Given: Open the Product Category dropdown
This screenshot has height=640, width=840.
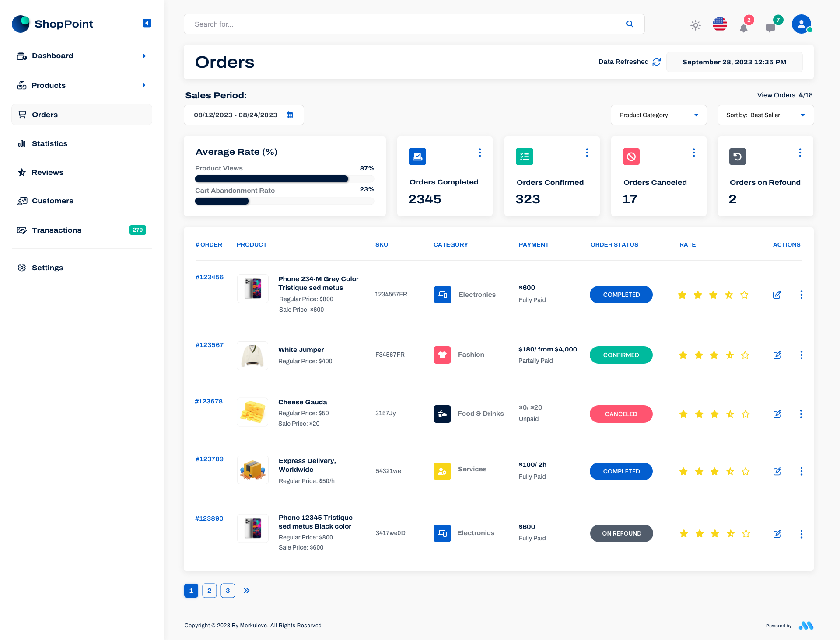Looking at the screenshot, I should point(658,115).
